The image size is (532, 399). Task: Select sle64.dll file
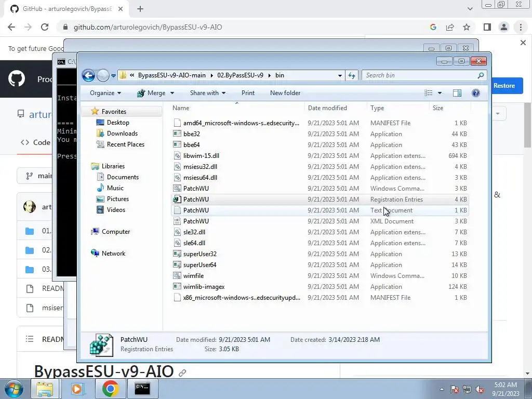coord(320,243)
